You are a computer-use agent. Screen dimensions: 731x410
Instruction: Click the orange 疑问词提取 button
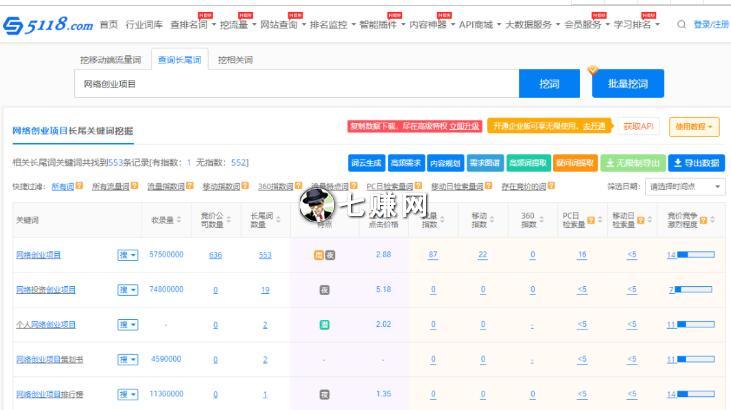(575, 163)
